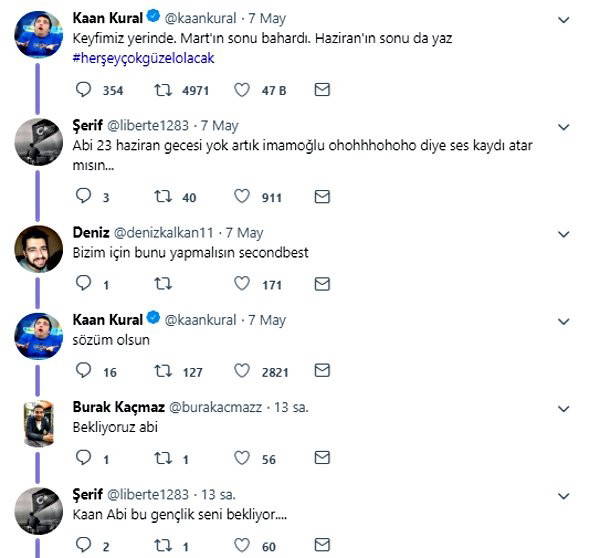Click Deniz's profile avatar

coord(40,250)
